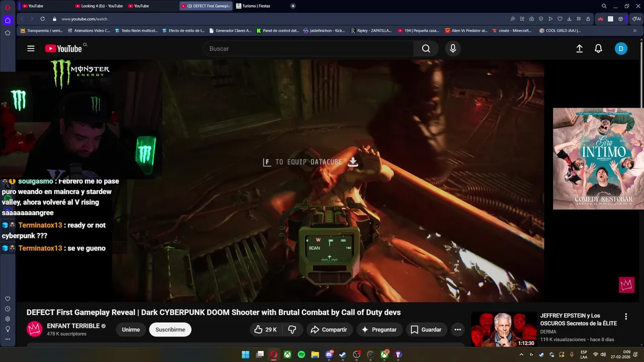Open the YouTube upload/create icon
The height and width of the screenshot is (362, 644).
(580, 49)
